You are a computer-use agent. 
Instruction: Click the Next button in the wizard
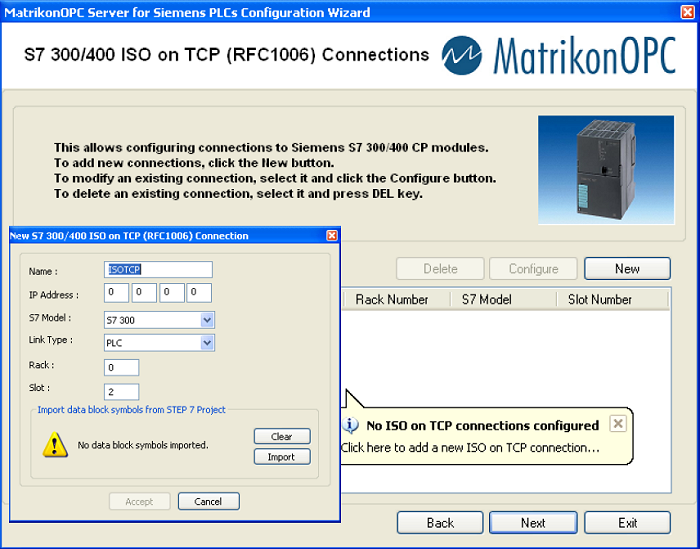coord(533,523)
